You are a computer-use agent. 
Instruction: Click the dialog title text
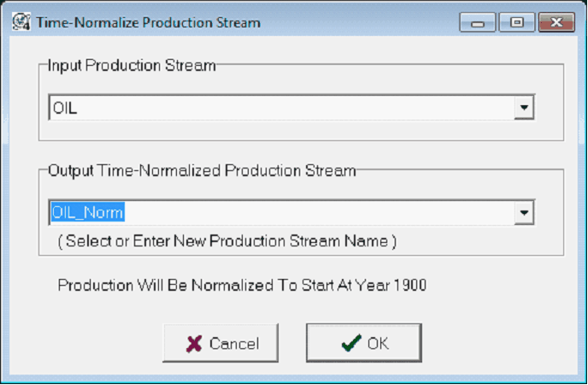[148, 22]
